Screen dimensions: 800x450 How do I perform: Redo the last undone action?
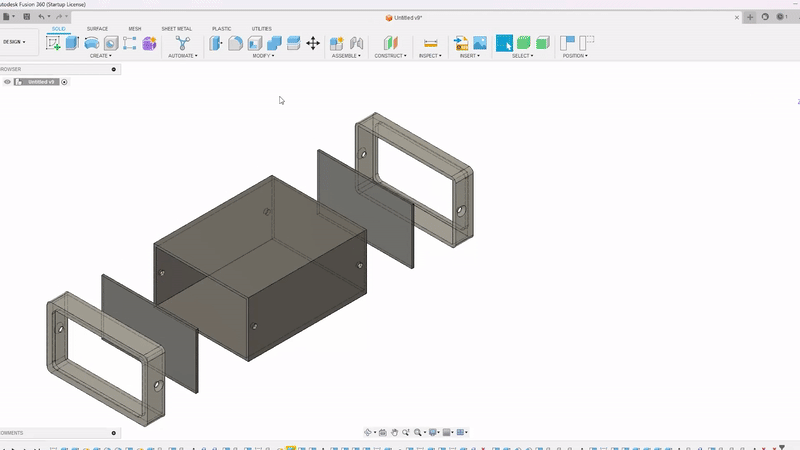pos(59,17)
